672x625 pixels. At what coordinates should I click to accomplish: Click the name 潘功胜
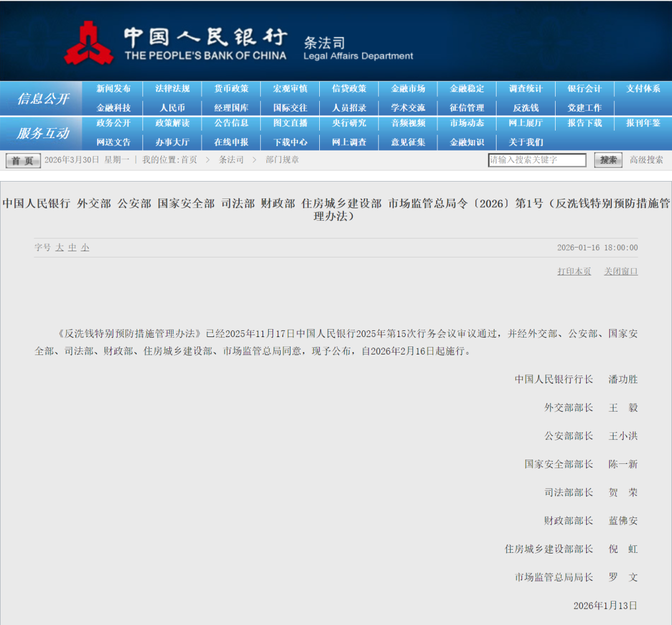click(x=623, y=379)
